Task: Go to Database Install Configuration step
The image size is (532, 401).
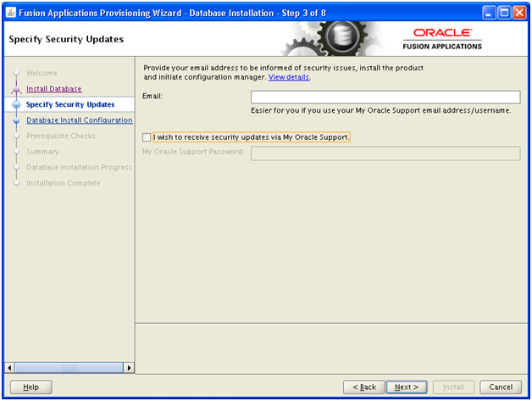Action: pyautogui.click(x=80, y=120)
